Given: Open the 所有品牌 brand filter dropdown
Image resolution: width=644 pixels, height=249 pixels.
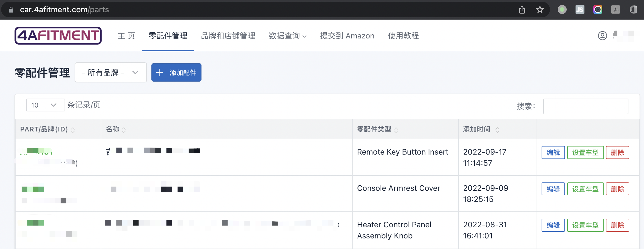Looking at the screenshot, I should pyautogui.click(x=110, y=72).
